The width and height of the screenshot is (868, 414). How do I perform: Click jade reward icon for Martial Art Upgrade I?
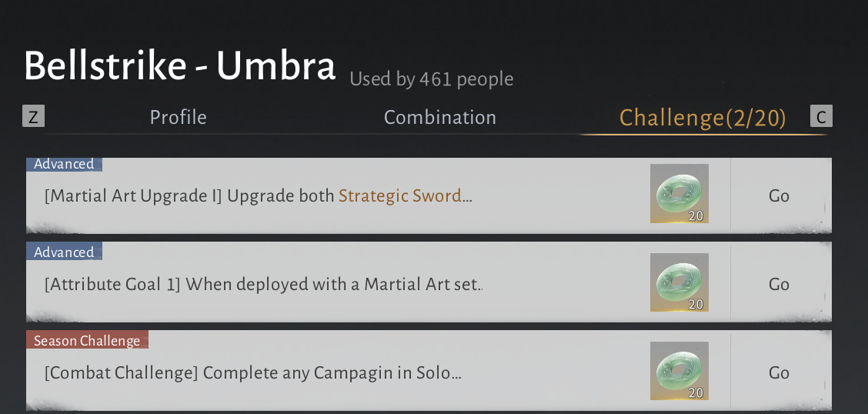tap(679, 194)
